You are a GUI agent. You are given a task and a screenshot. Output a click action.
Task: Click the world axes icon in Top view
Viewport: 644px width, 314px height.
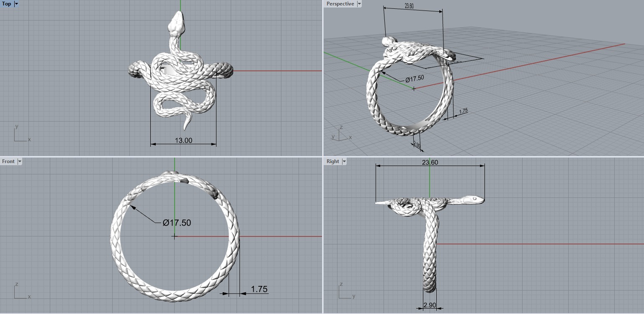pos(22,133)
